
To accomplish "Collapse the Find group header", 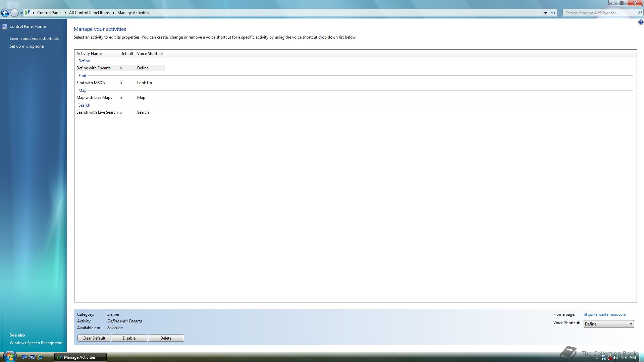I will [x=82, y=76].
